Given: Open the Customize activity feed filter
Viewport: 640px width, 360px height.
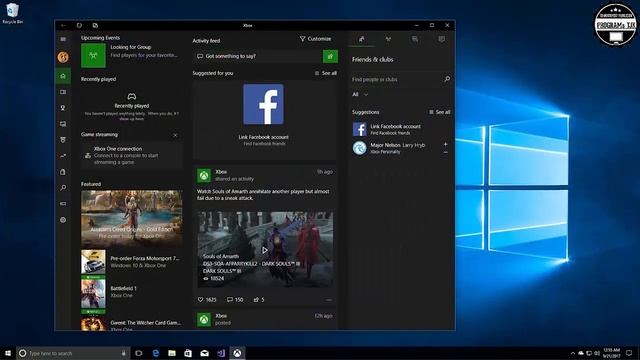Looking at the screenshot, I should [315, 39].
